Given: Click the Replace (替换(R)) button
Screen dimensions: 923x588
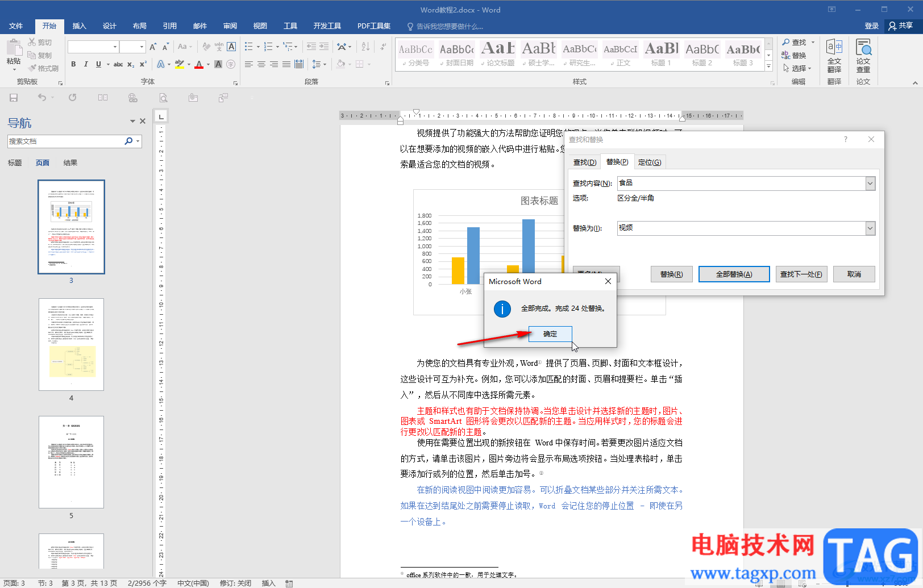Looking at the screenshot, I should coord(672,274).
